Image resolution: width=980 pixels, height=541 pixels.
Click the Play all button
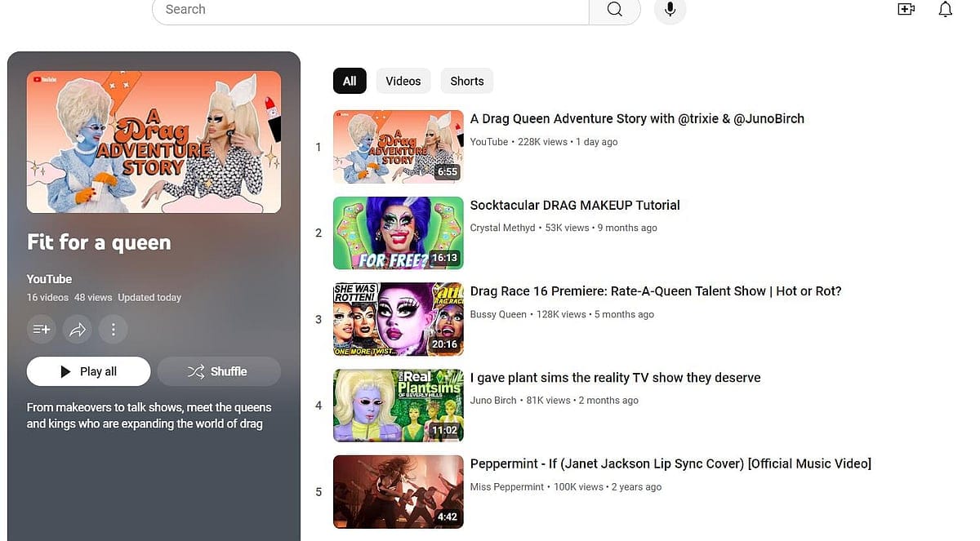pyautogui.click(x=88, y=371)
